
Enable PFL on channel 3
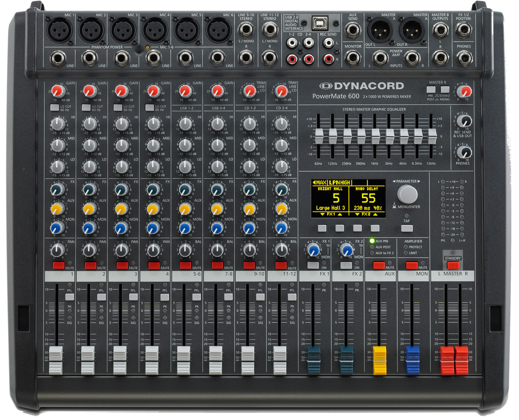(133, 297)
